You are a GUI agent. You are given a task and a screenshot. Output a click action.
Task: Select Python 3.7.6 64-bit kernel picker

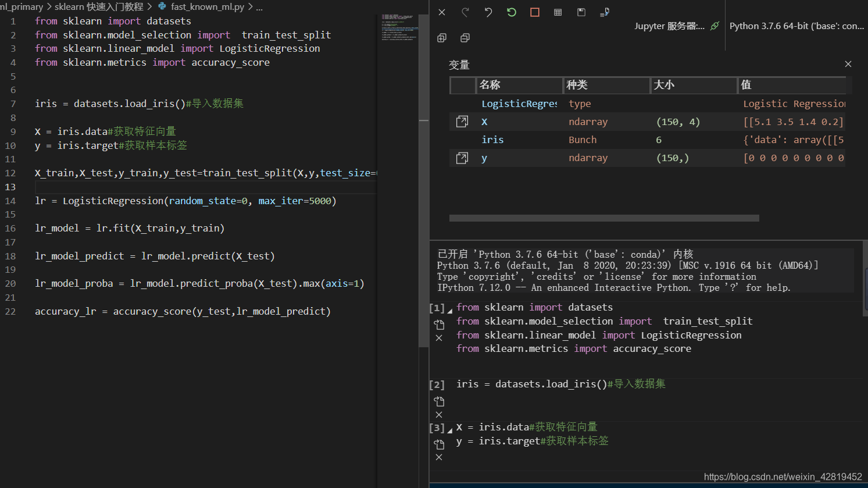[796, 26]
